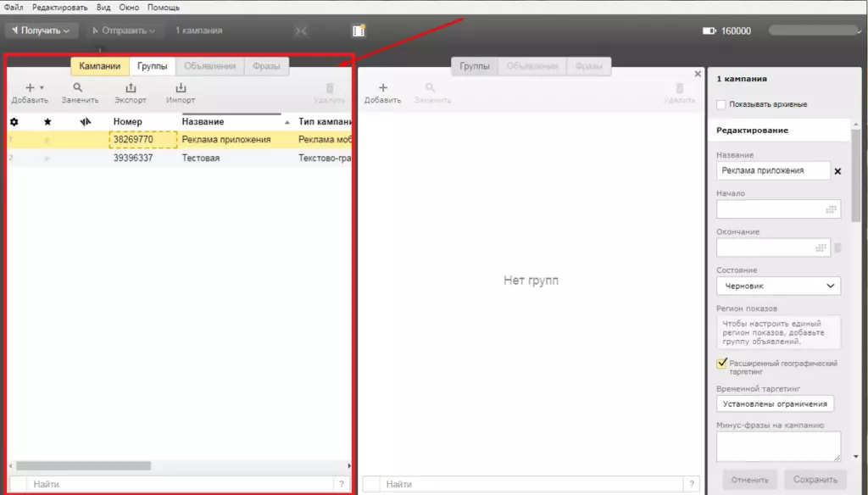The image size is (868, 495).
Task: Click the horizontal scrollbar in campaigns list
Action: click(x=84, y=465)
